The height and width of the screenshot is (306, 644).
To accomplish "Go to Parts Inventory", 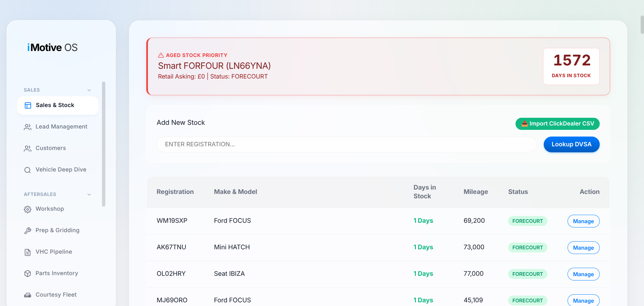I will point(58,273).
